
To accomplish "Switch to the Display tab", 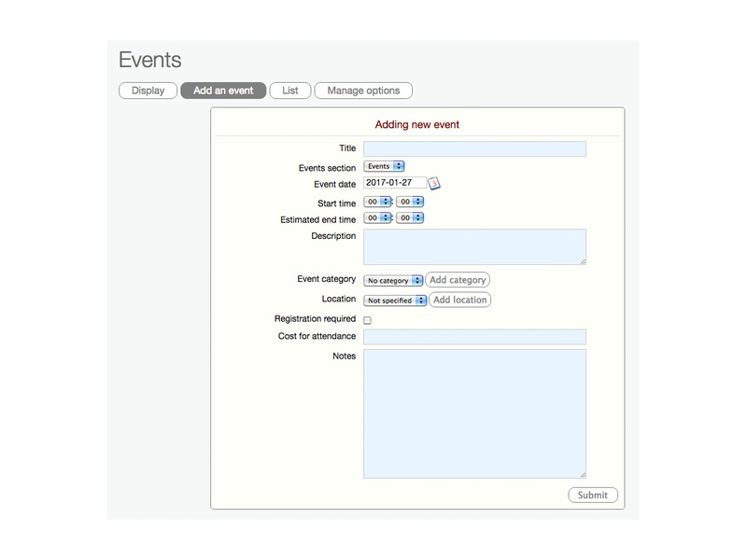I will (x=148, y=91).
